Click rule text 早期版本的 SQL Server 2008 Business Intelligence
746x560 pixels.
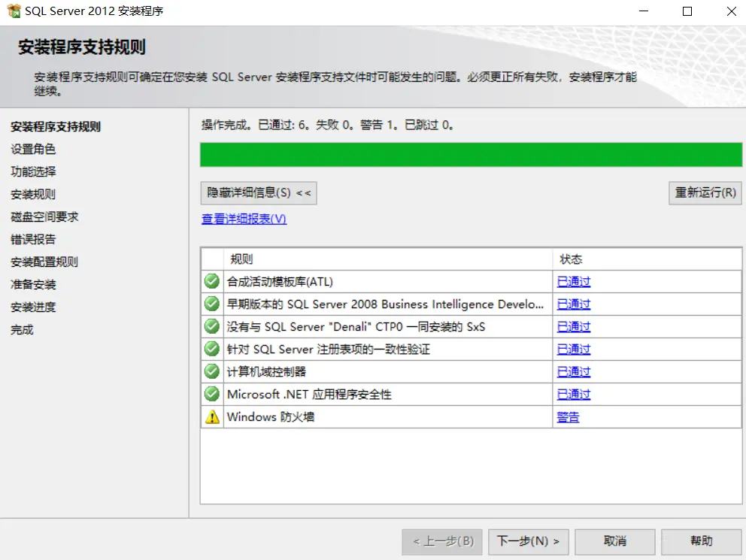(385, 304)
